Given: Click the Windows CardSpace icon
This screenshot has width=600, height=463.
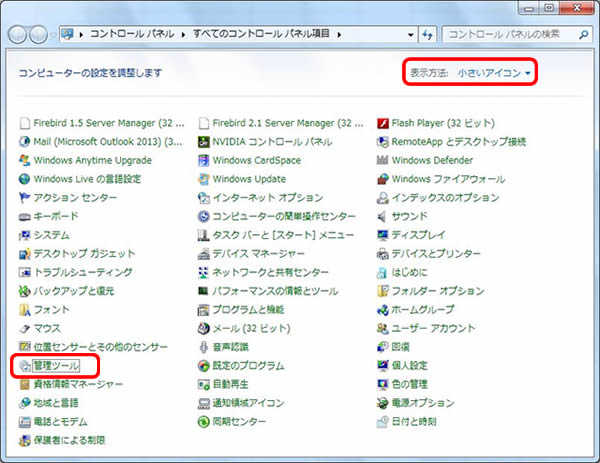Looking at the screenshot, I should [x=204, y=160].
